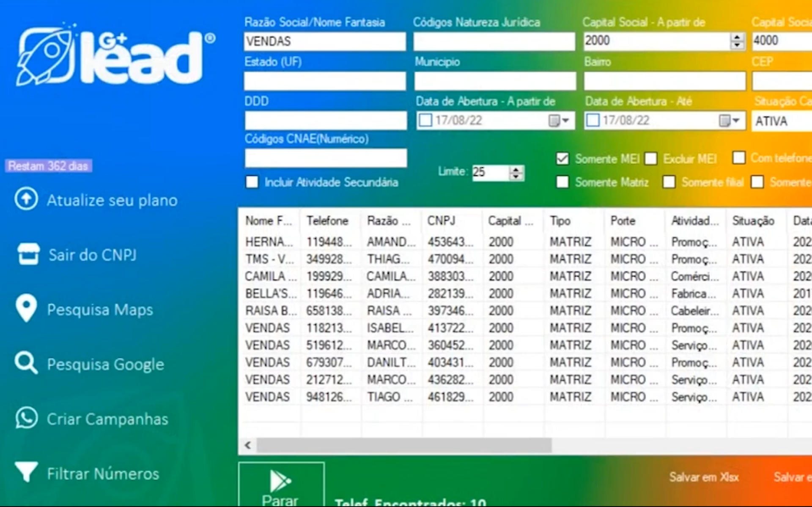Enable the Excluir MEI checkbox
Viewport: 812px width, 507px height.
pos(651,159)
